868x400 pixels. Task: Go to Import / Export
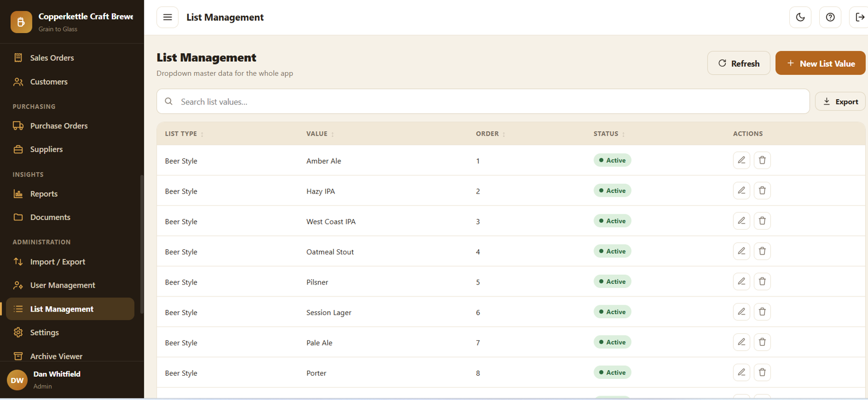pyautogui.click(x=70, y=262)
